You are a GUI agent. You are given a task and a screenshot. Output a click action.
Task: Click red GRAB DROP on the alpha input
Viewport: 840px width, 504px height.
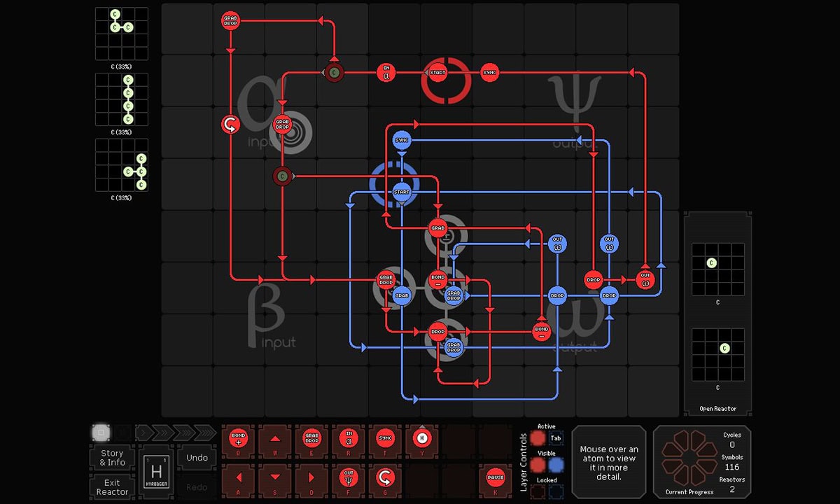click(x=282, y=125)
